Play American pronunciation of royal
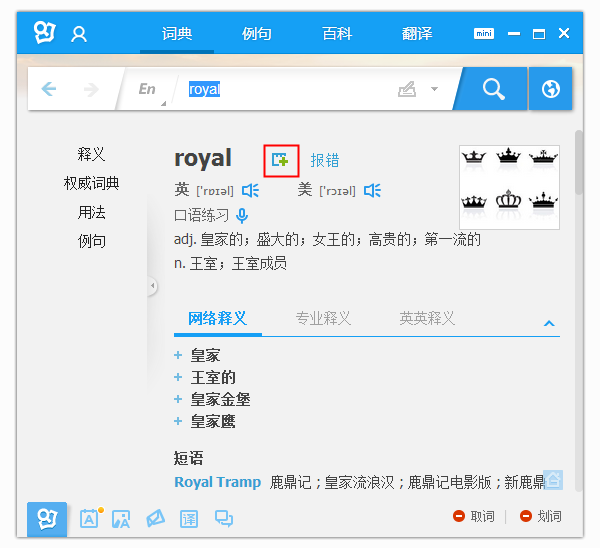This screenshot has height=548, width=600. point(372,190)
